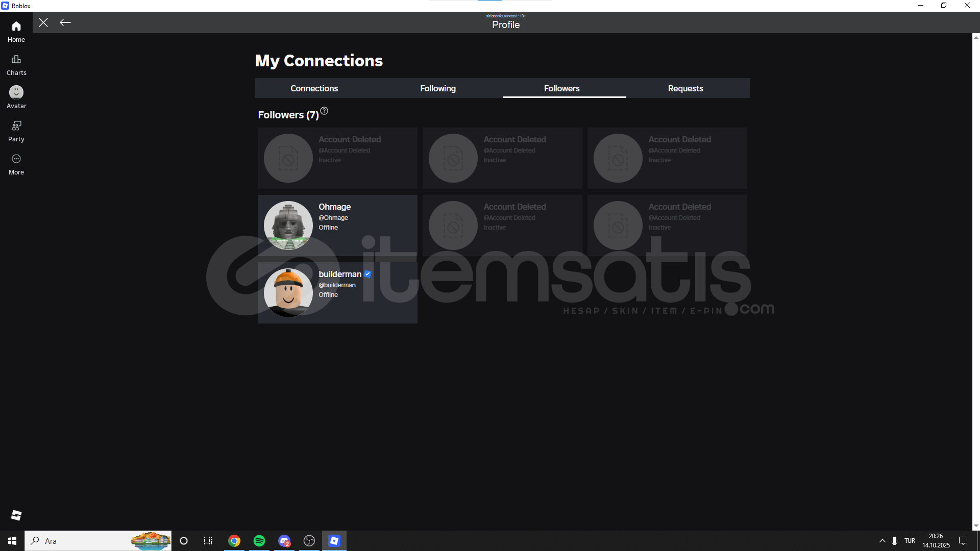Image resolution: width=980 pixels, height=551 pixels.
Task: Switch to the Following tab
Action: point(438,88)
